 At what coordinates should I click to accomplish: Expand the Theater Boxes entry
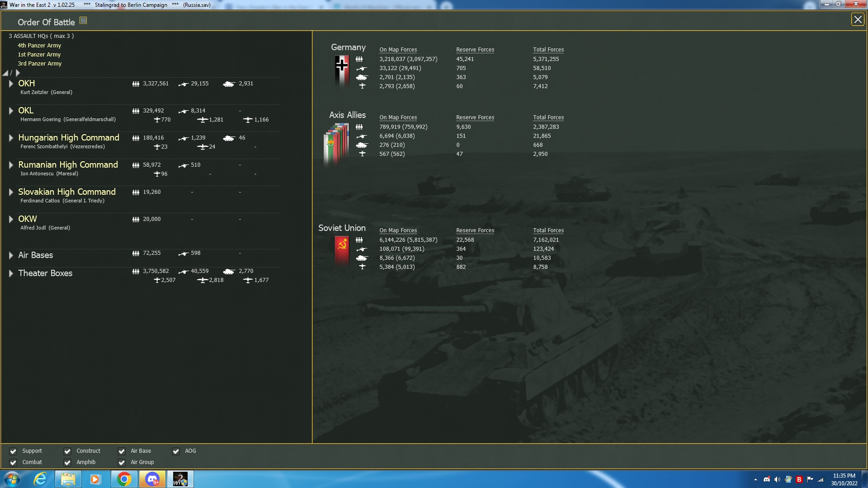[11, 273]
